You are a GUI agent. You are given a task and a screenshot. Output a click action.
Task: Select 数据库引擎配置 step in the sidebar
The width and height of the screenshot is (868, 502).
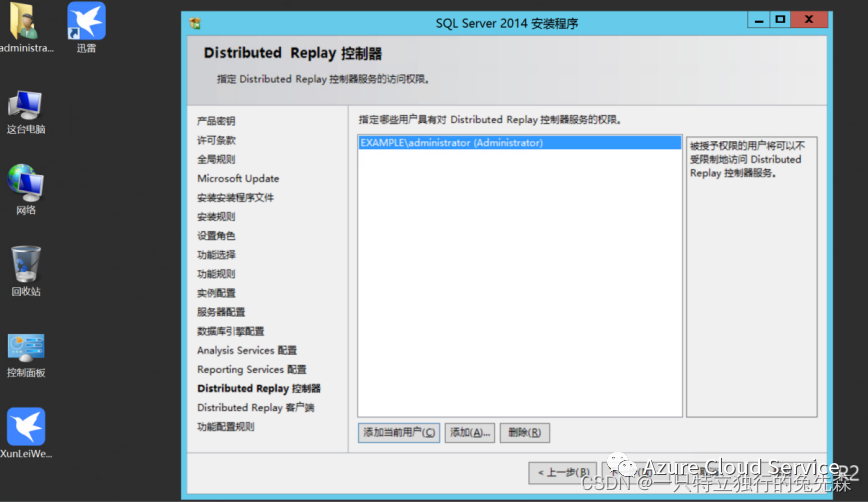(230, 331)
